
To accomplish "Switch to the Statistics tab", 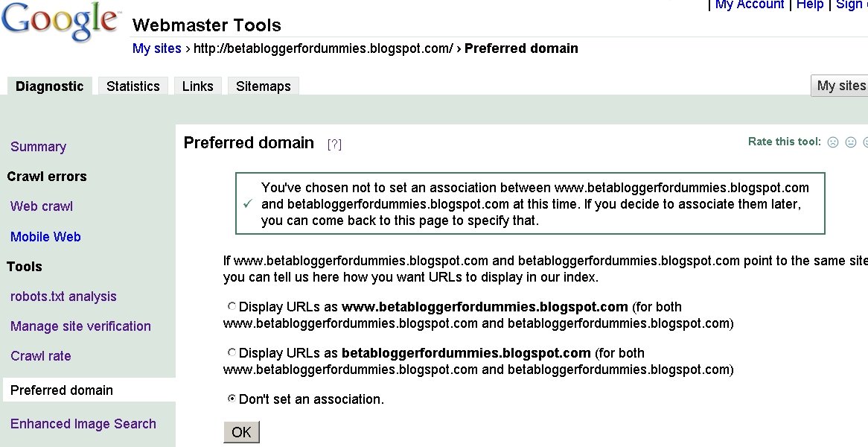I will pyautogui.click(x=133, y=86).
